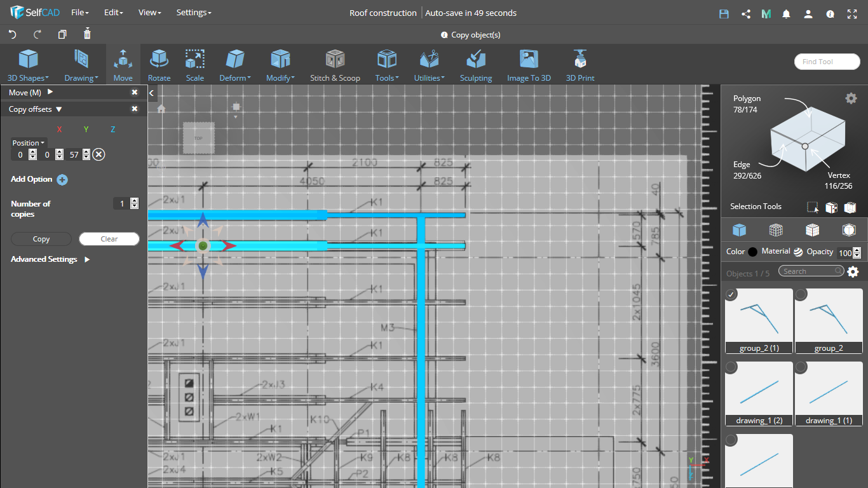Open the File menu

80,13
